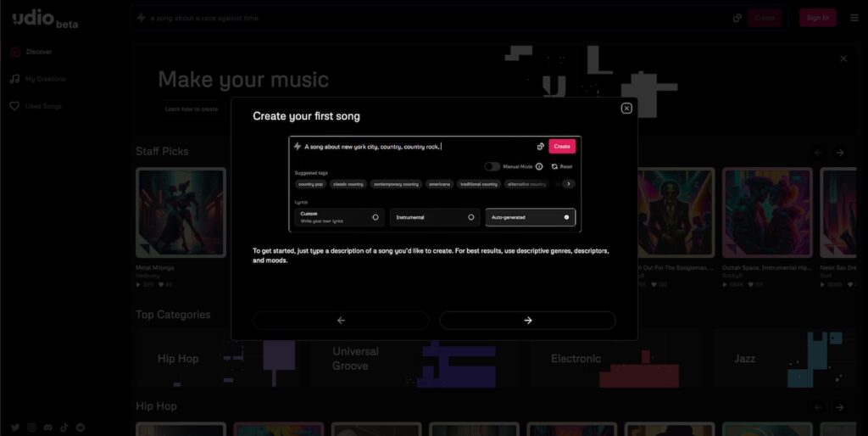Click the Twitter icon in sidebar footer

(15, 428)
